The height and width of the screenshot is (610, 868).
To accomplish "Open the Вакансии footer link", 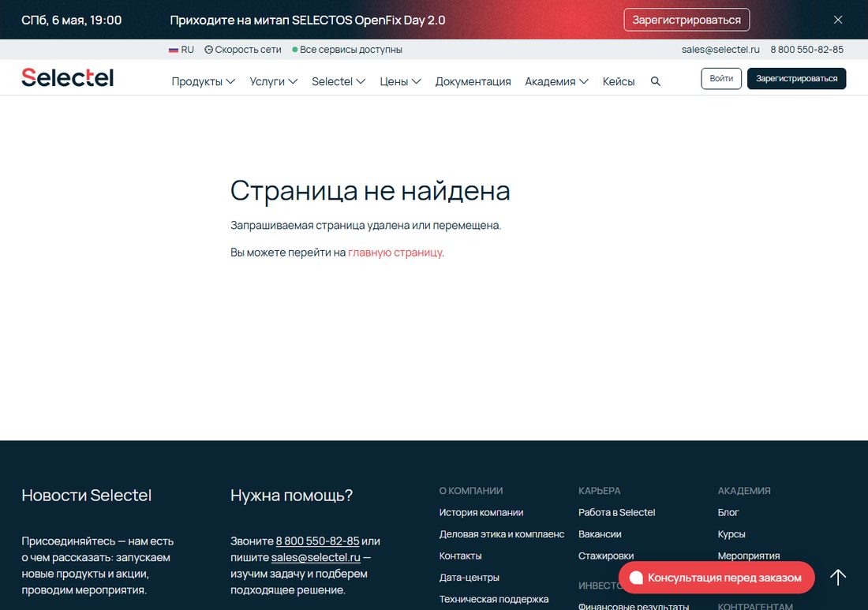I will (x=600, y=534).
